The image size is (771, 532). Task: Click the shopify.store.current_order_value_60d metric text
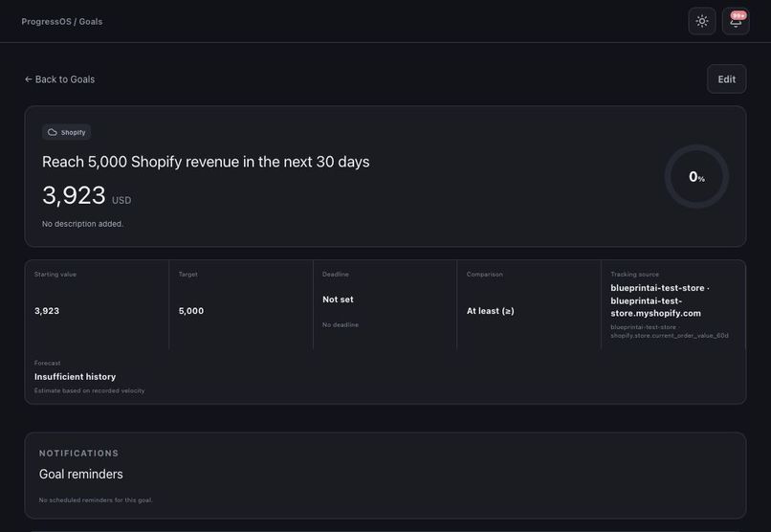(x=670, y=335)
